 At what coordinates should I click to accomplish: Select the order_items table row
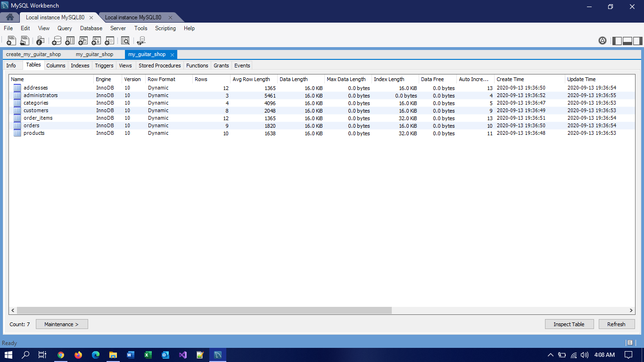(322, 118)
